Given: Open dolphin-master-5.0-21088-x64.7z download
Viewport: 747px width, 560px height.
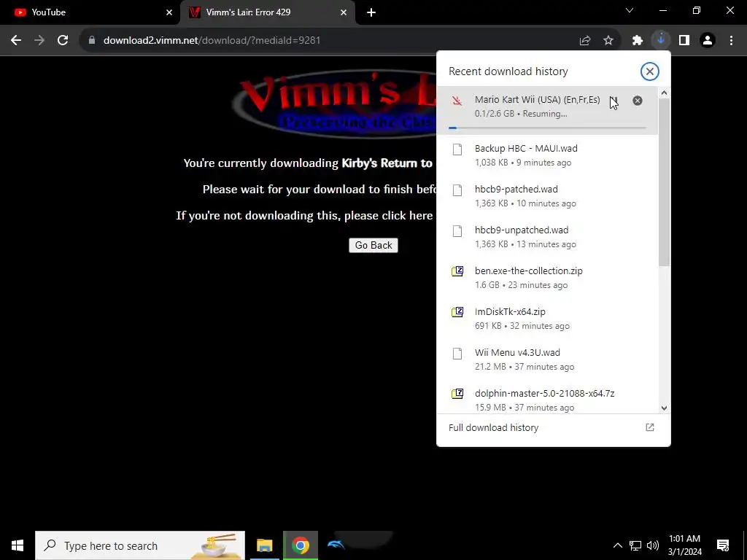Looking at the screenshot, I should coord(547,399).
